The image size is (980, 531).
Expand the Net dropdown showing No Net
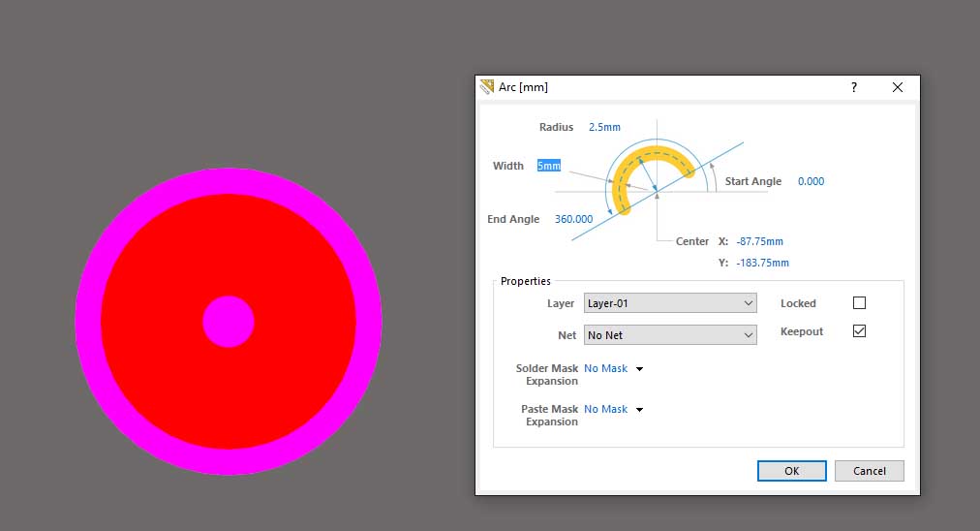point(670,334)
